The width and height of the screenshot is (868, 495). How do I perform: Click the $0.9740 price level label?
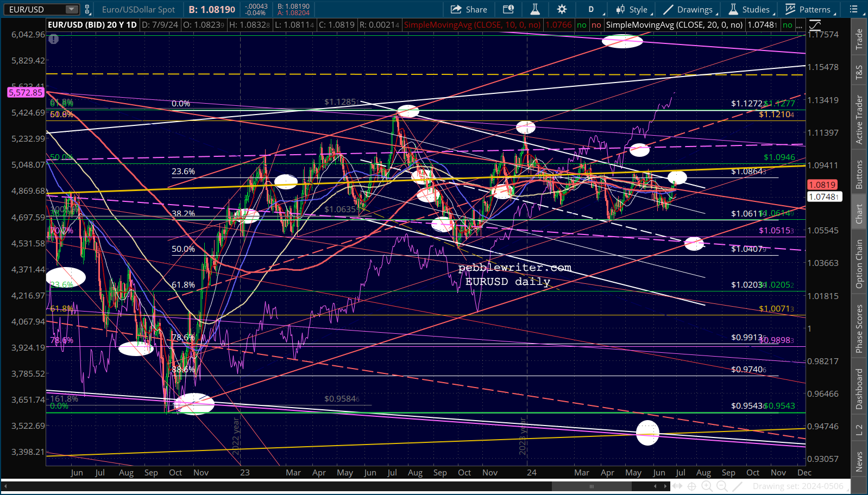pos(749,370)
